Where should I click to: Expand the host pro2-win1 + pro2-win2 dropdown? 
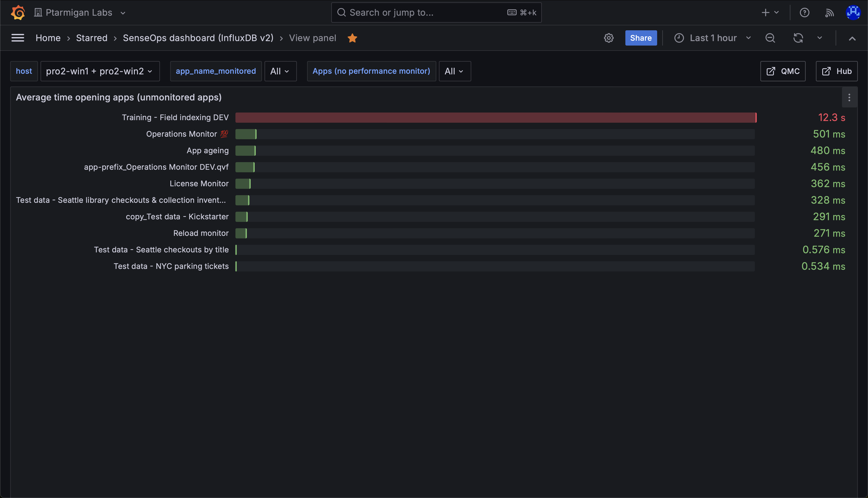100,71
